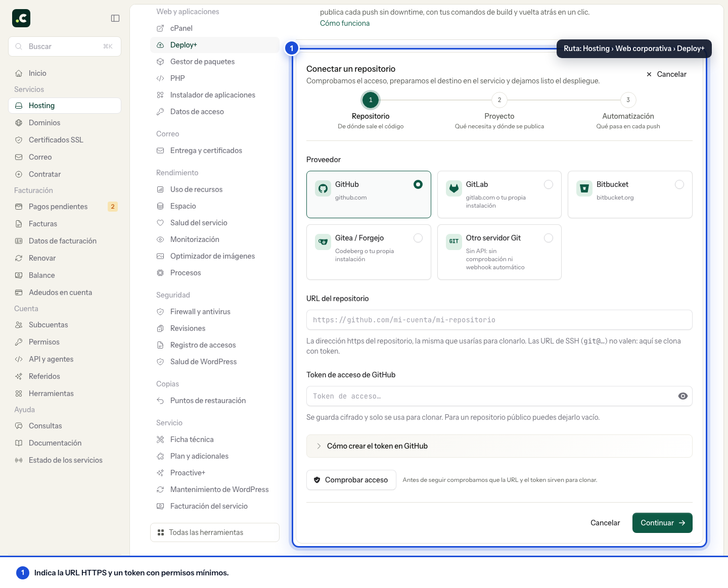Click the GitHub logo in provider card
This screenshot has height=588, width=728.
point(323,188)
